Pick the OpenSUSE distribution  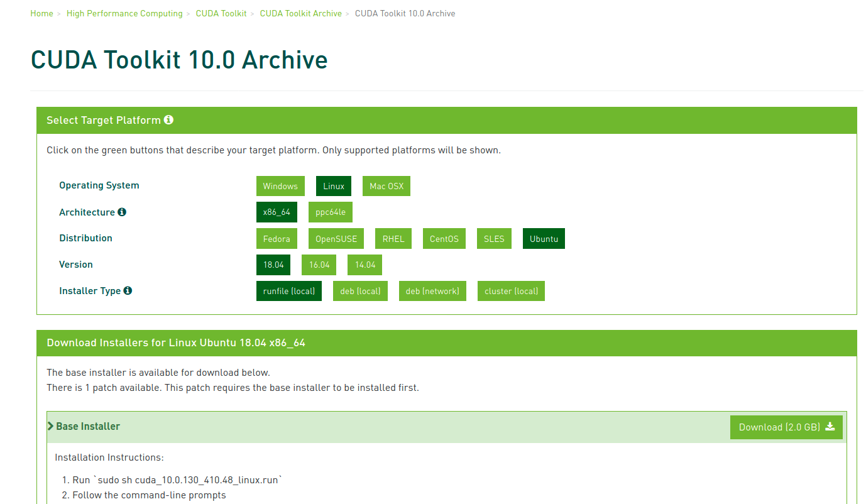(336, 239)
